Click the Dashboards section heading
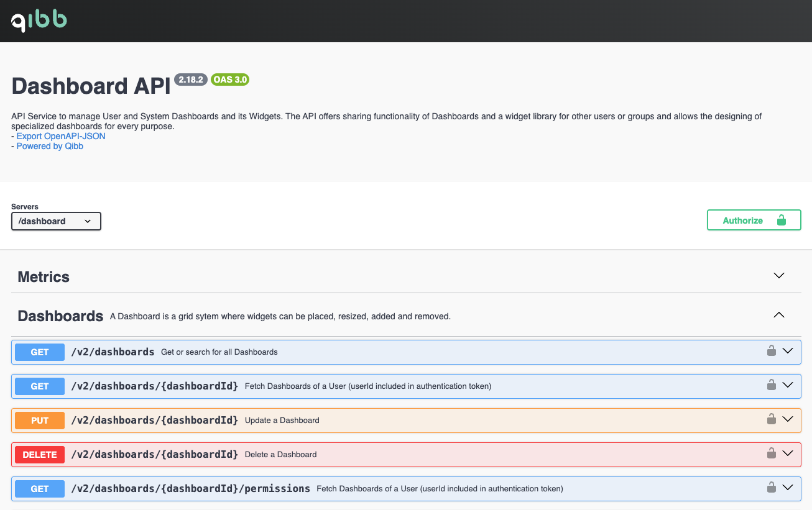The height and width of the screenshot is (510, 812). [x=60, y=316]
